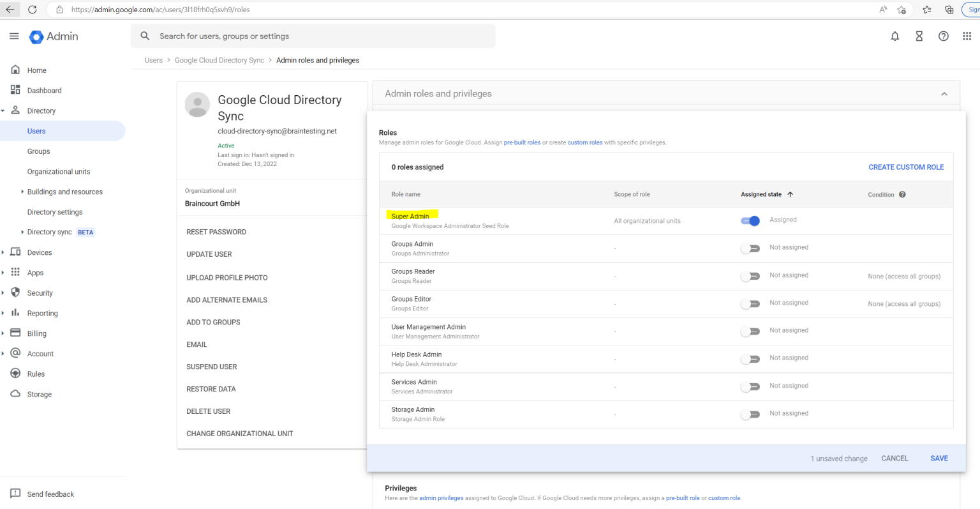The height and width of the screenshot is (509, 980).
Task: Open Google Cloud Directory Sync breadcrumb entry
Action: tap(219, 59)
